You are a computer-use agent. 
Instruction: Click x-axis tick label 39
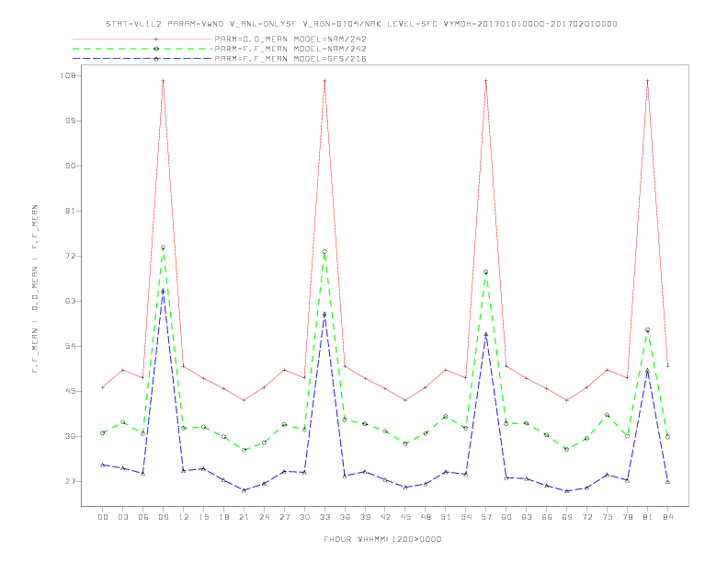[365, 517]
